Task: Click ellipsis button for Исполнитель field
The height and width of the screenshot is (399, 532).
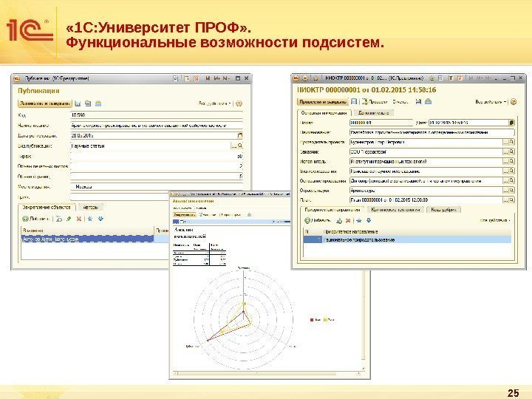Action: coord(505,162)
